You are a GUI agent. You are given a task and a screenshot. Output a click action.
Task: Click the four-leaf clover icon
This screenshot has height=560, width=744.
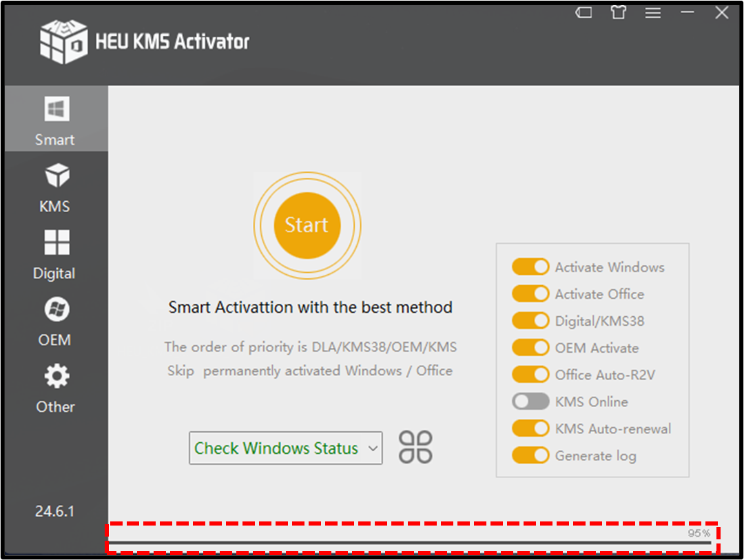pos(415,447)
